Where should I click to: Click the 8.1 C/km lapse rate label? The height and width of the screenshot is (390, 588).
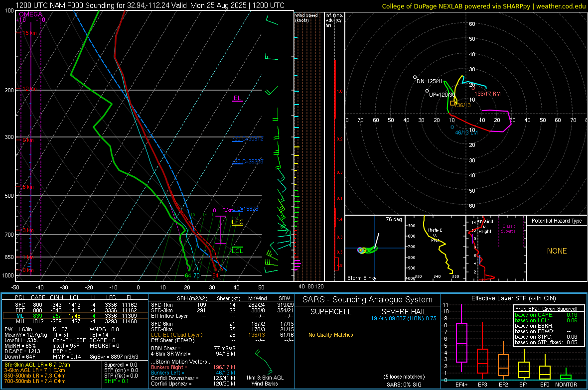tap(223, 210)
